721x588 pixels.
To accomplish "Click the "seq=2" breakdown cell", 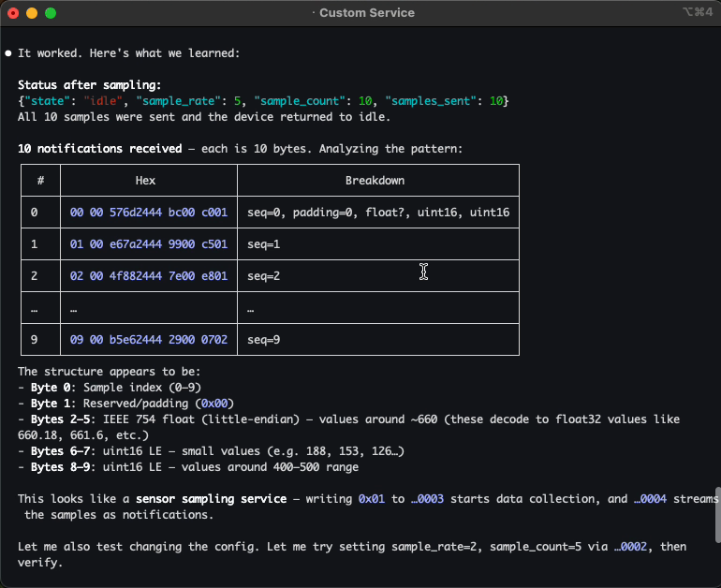I will pos(264,276).
